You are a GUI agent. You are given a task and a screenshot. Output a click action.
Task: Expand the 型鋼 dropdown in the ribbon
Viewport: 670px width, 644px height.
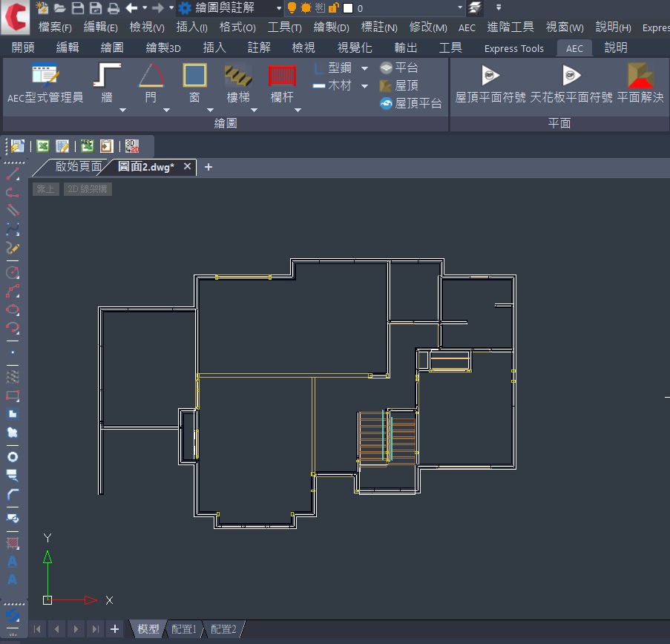[x=364, y=67]
